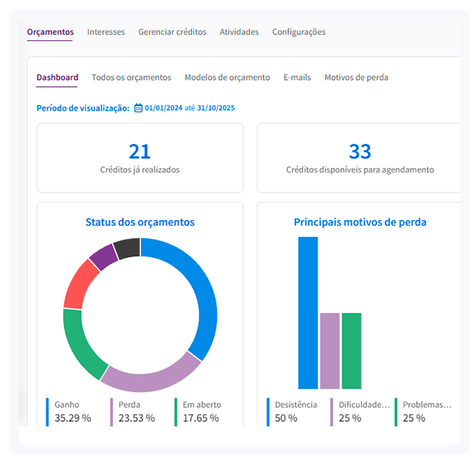Open Todos os orçamentos sub-tab
Viewport: 476px width, 460px height.
coord(131,78)
